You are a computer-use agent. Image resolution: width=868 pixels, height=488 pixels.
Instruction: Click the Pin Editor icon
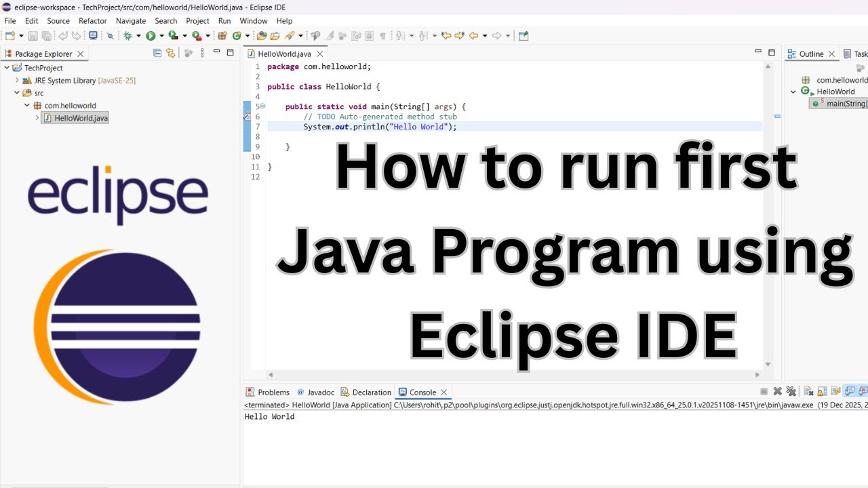[524, 36]
